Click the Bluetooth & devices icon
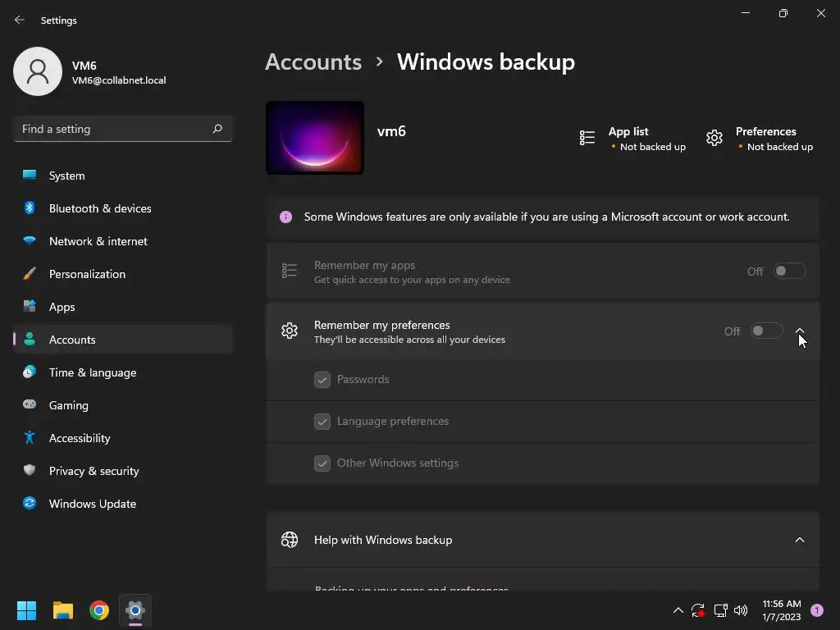840x630 pixels. click(x=30, y=208)
